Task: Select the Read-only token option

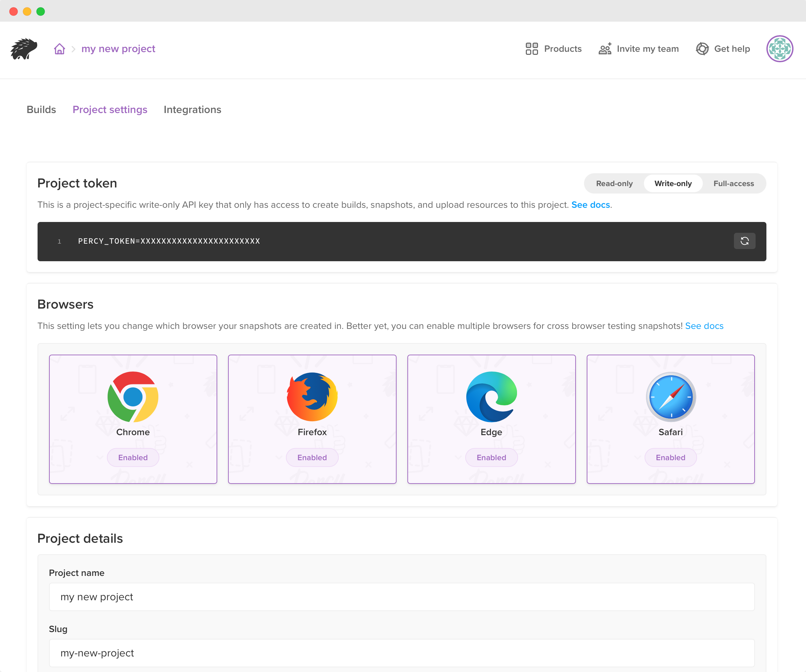Action: 614,183
